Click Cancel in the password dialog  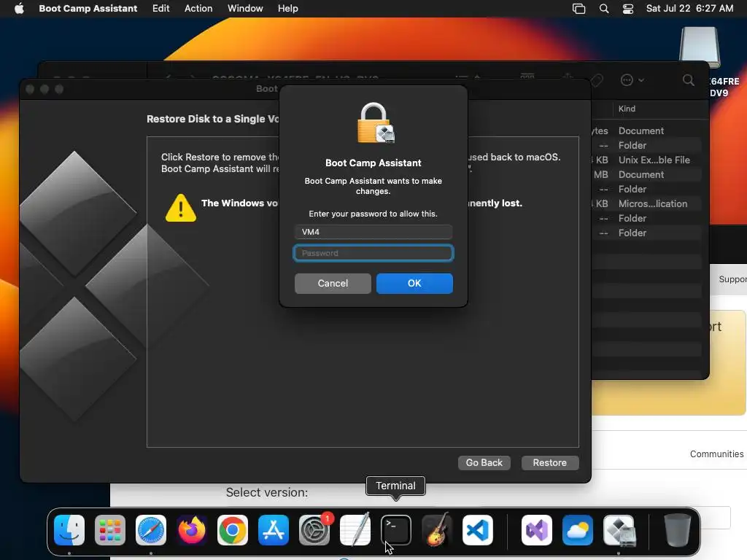point(333,284)
